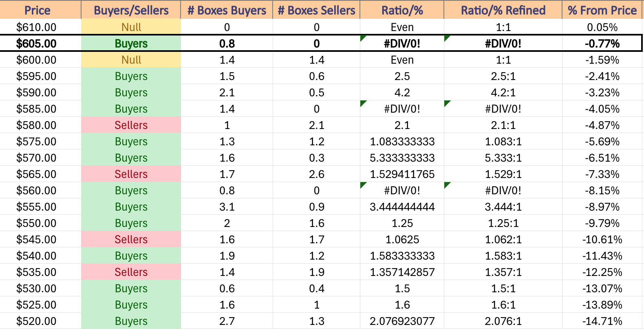This screenshot has width=644, height=329.
Task: Click the 5.333333333 ratio cell
Action: click(x=402, y=158)
